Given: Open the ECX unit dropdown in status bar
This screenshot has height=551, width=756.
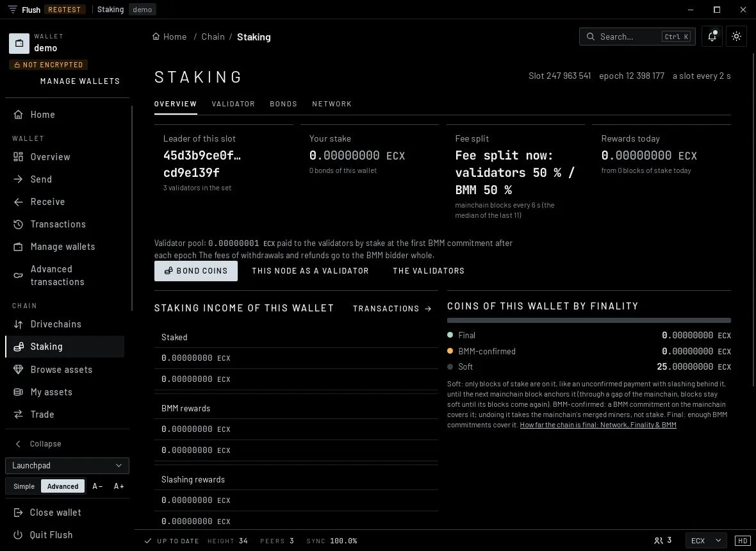Looking at the screenshot, I should pos(706,541).
